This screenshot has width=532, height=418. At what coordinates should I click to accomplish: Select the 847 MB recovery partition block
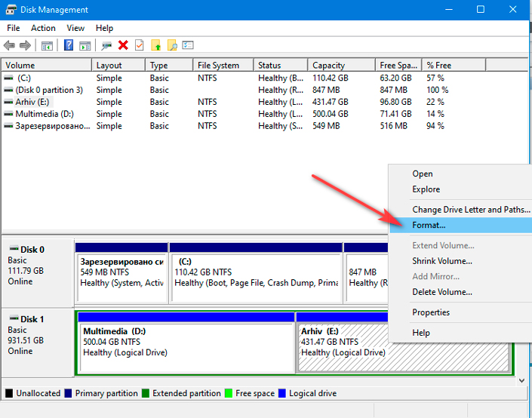(x=367, y=272)
